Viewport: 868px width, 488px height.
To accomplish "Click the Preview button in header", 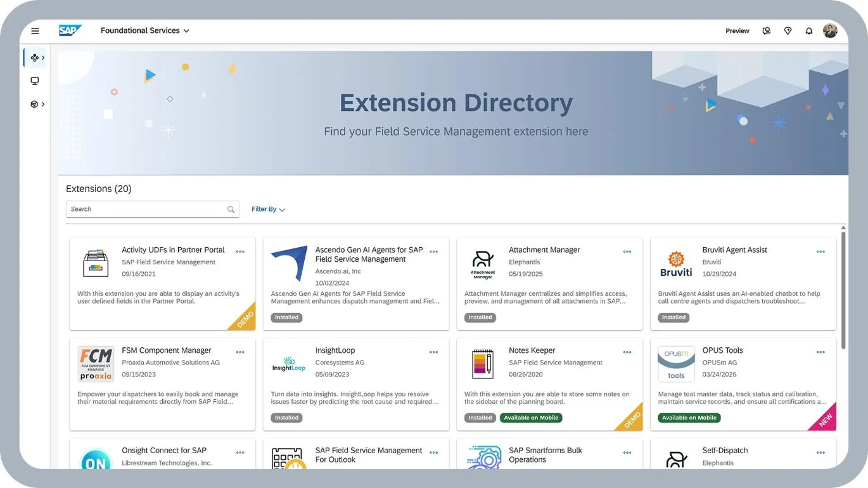I will [737, 30].
